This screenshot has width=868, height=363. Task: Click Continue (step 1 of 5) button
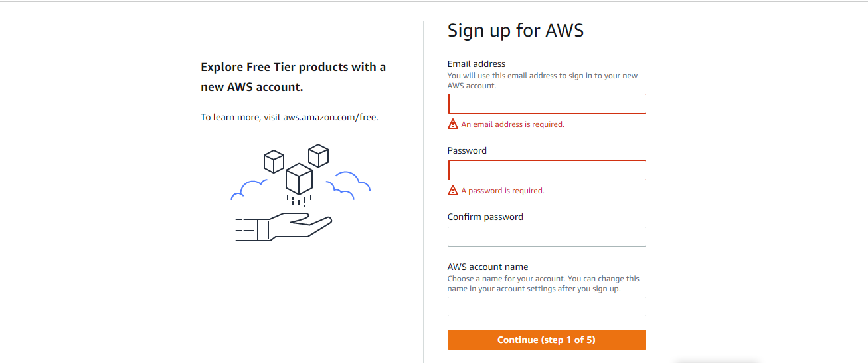547,340
